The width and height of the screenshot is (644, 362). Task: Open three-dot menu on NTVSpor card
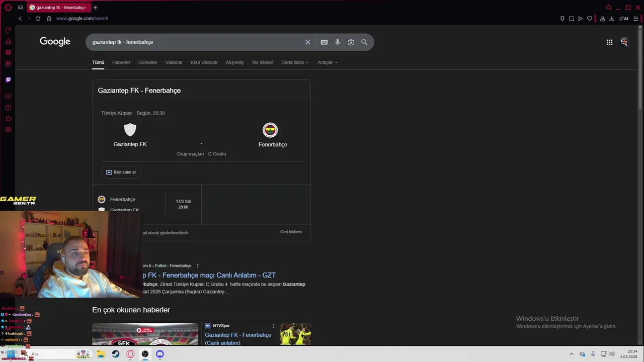[273, 326]
